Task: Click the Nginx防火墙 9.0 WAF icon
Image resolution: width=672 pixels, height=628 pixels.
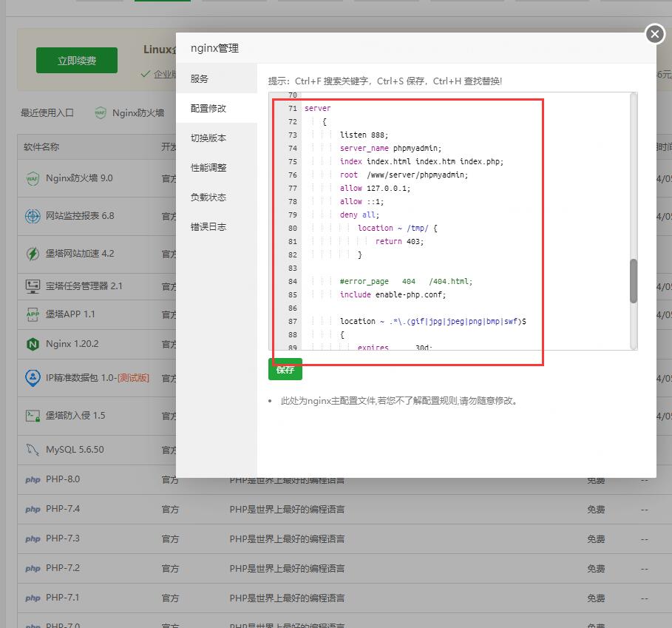Action: (33, 178)
